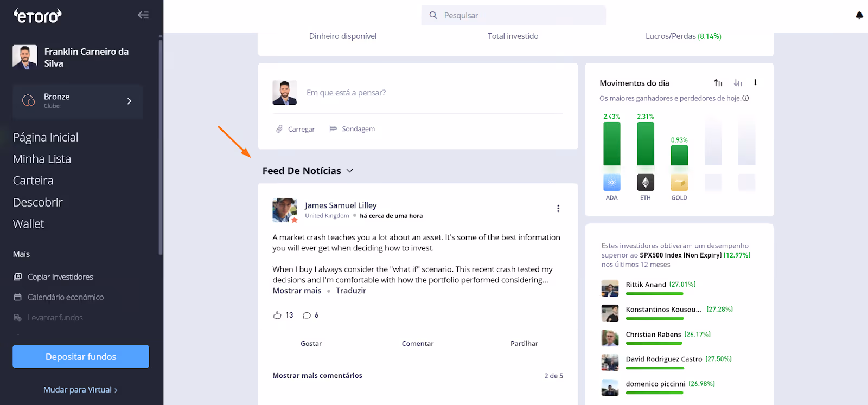The height and width of the screenshot is (405, 868).
Task: Click the Bronze club badge icon
Action: pyautogui.click(x=28, y=100)
